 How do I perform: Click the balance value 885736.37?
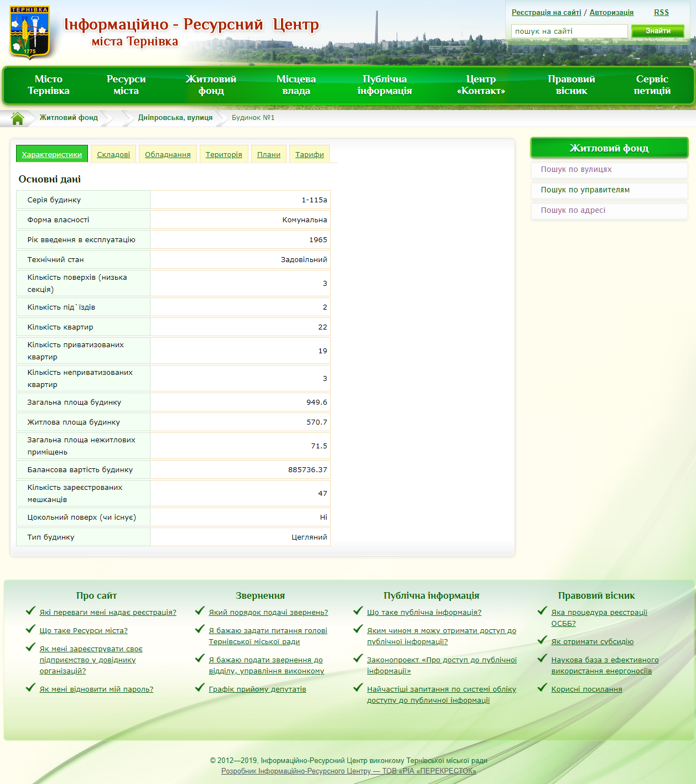click(x=308, y=470)
